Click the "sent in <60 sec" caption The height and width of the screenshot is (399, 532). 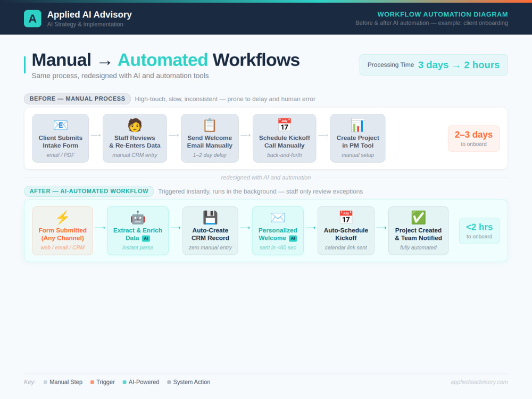(278, 248)
